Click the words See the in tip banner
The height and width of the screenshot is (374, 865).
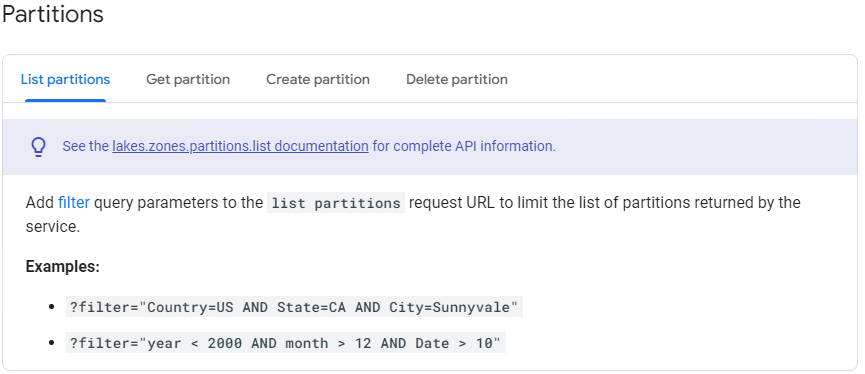tap(86, 146)
